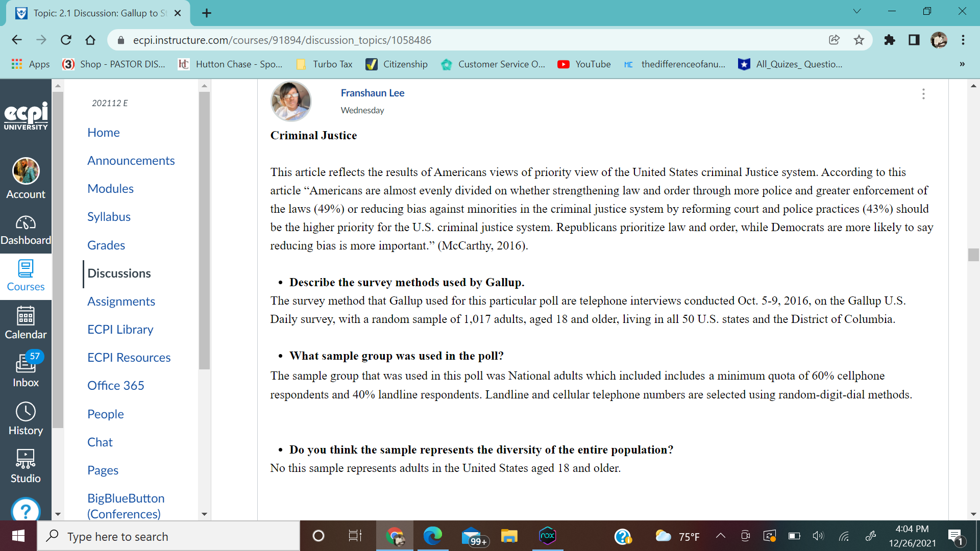The height and width of the screenshot is (551, 980).
Task: Click the Windows taskbar search box
Action: pos(168,536)
